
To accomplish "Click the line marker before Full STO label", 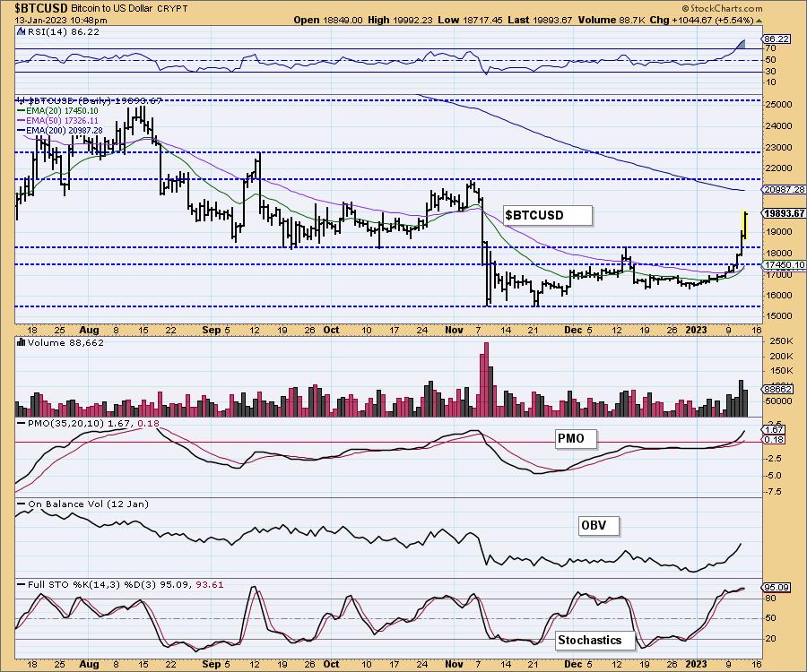I will click(x=22, y=584).
